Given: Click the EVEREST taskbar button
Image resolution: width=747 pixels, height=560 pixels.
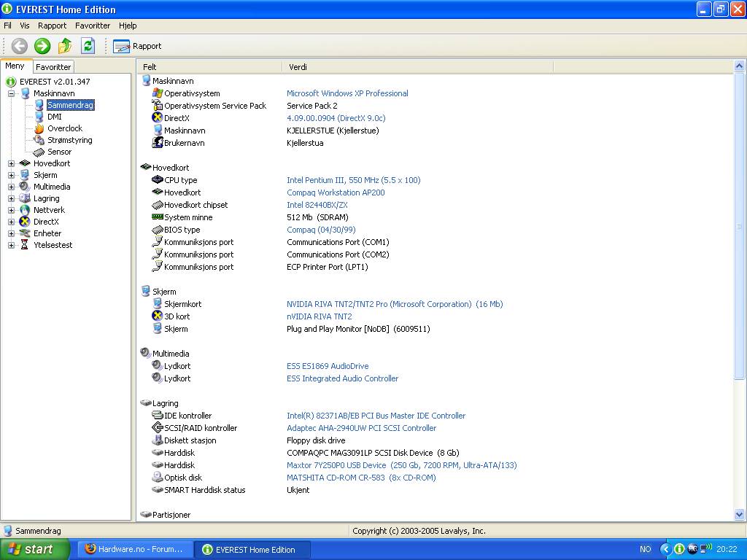Looking at the screenshot, I should coord(253,550).
